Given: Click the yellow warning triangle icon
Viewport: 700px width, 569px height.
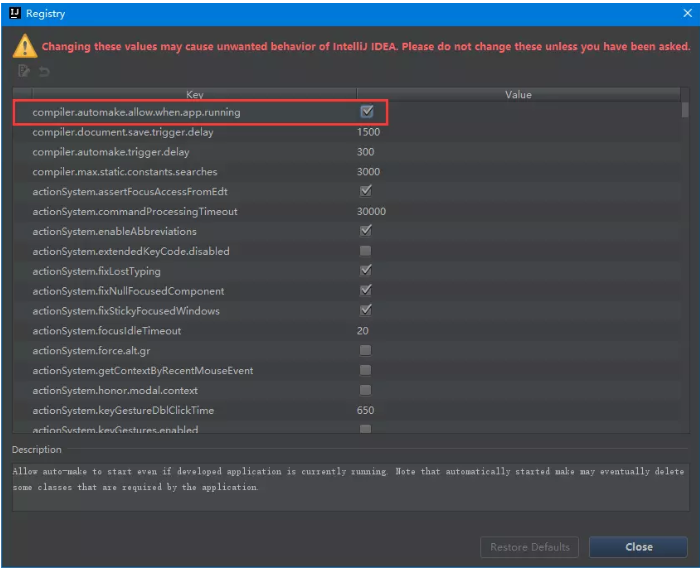Looking at the screenshot, I should [25, 46].
